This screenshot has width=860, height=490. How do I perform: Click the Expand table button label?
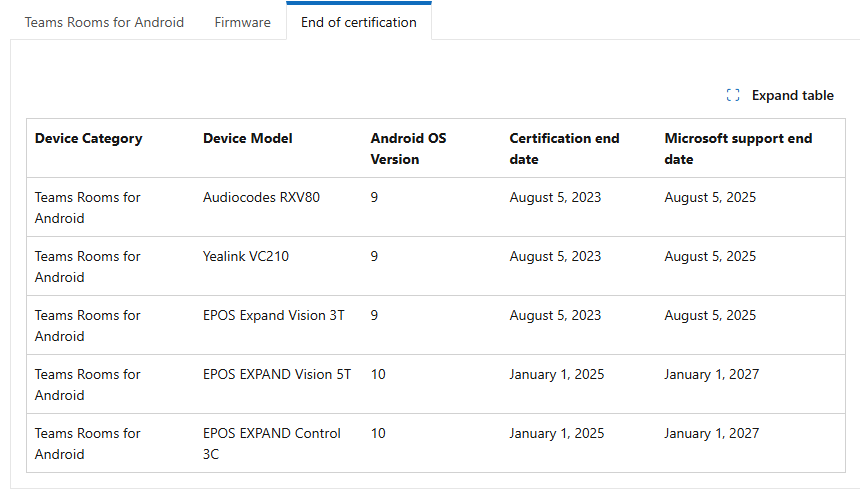coord(793,95)
